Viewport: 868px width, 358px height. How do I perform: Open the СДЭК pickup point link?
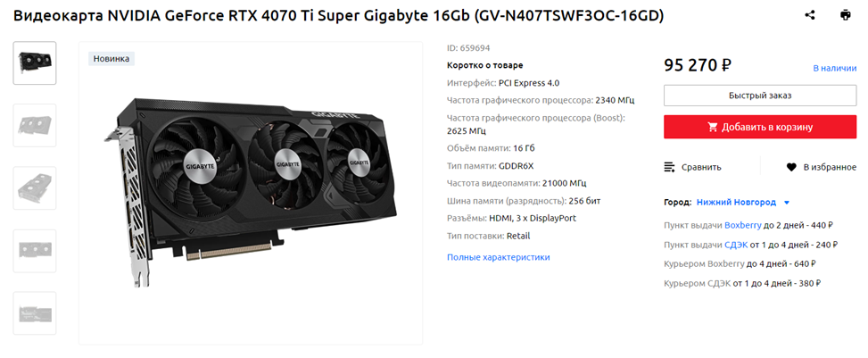736,245
